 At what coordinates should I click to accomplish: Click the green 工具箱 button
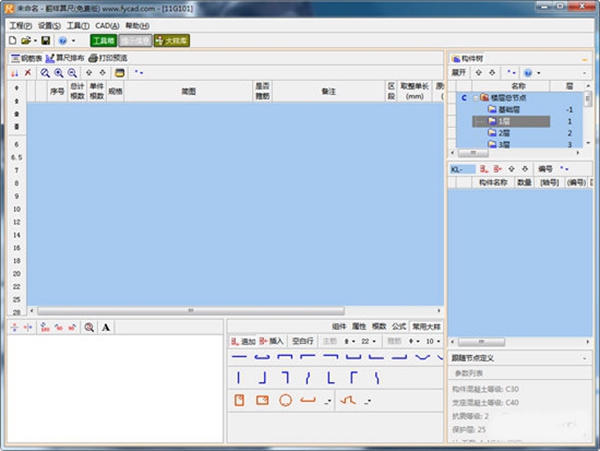tap(103, 41)
